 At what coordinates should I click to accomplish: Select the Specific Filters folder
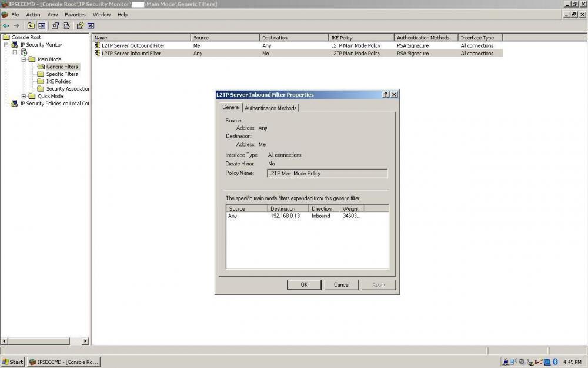coord(62,74)
